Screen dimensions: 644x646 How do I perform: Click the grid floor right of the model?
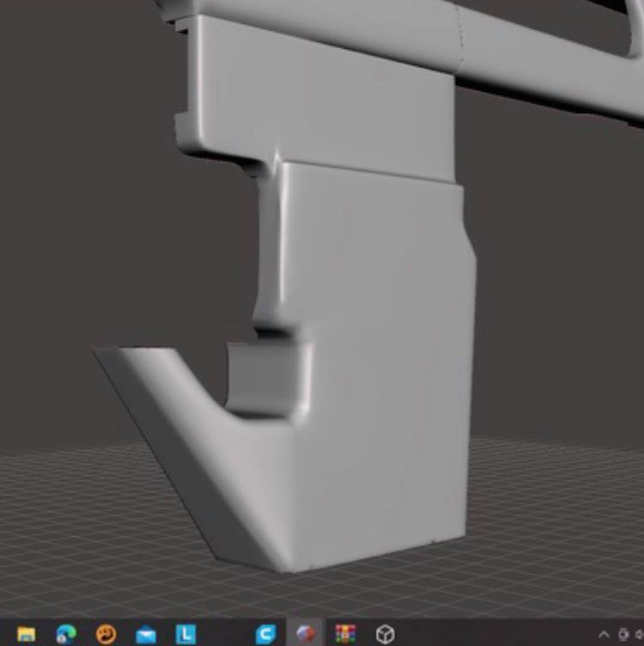click(558, 515)
